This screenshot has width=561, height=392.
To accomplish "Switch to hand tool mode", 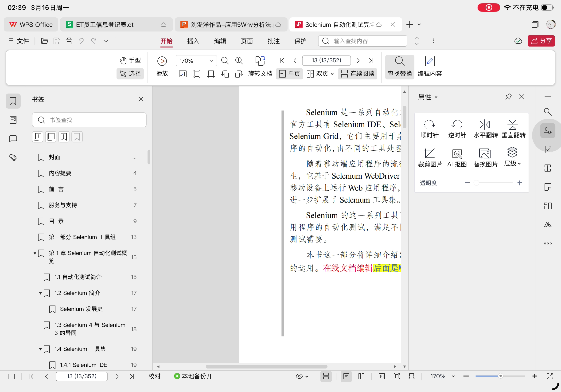I will tap(130, 60).
